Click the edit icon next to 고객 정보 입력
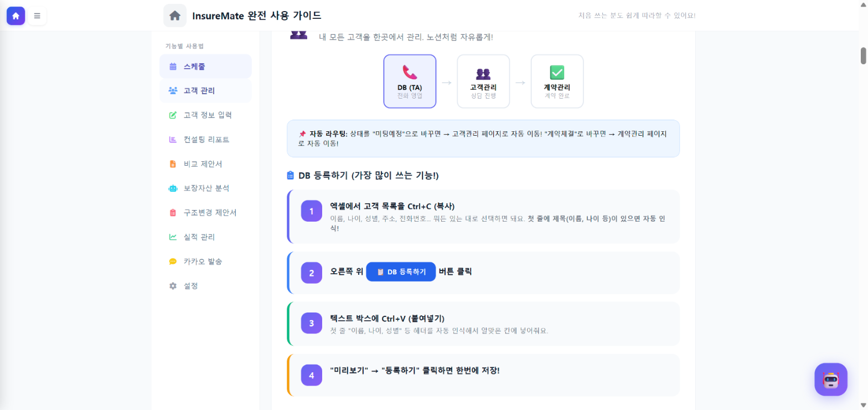This screenshot has height=410, width=868. [x=173, y=115]
